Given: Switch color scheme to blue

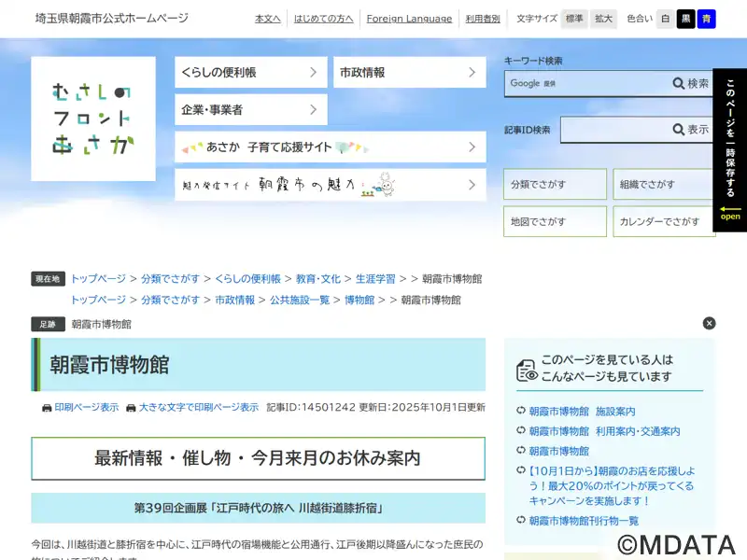Looking at the screenshot, I should (707, 19).
